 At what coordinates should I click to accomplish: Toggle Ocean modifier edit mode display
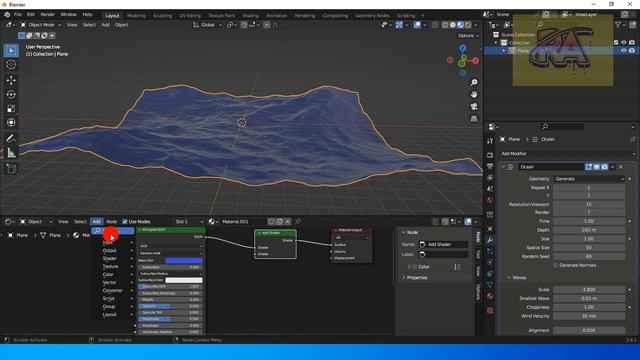tap(589, 167)
